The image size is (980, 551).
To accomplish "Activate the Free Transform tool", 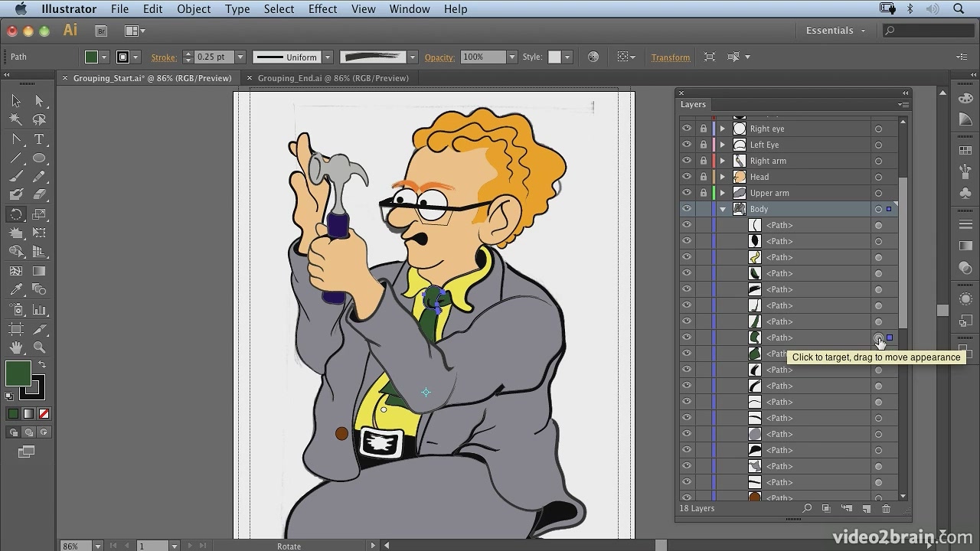I will (39, 233).
